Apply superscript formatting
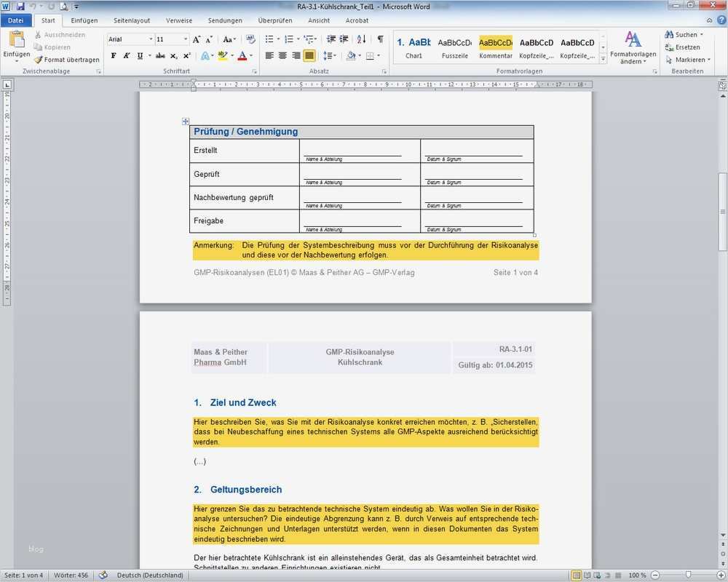 coord(186,56)
